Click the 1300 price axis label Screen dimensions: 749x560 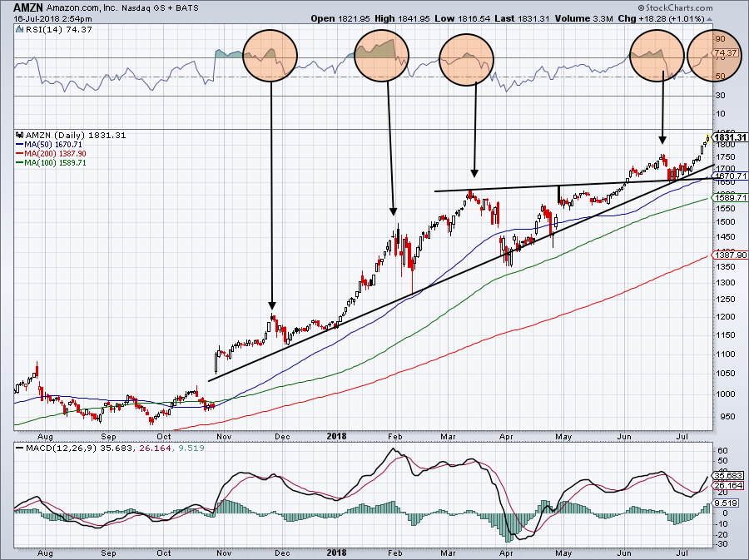coord(725,282)
